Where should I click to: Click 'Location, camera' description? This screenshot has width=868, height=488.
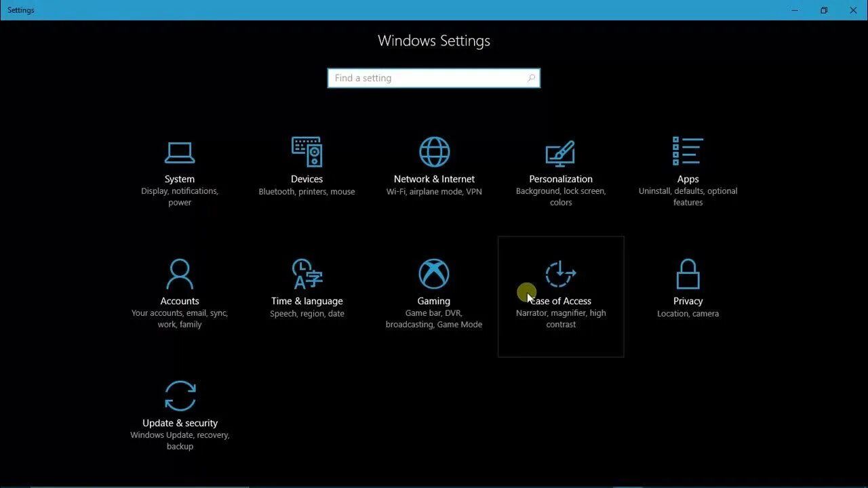click(x=688, y=314)
